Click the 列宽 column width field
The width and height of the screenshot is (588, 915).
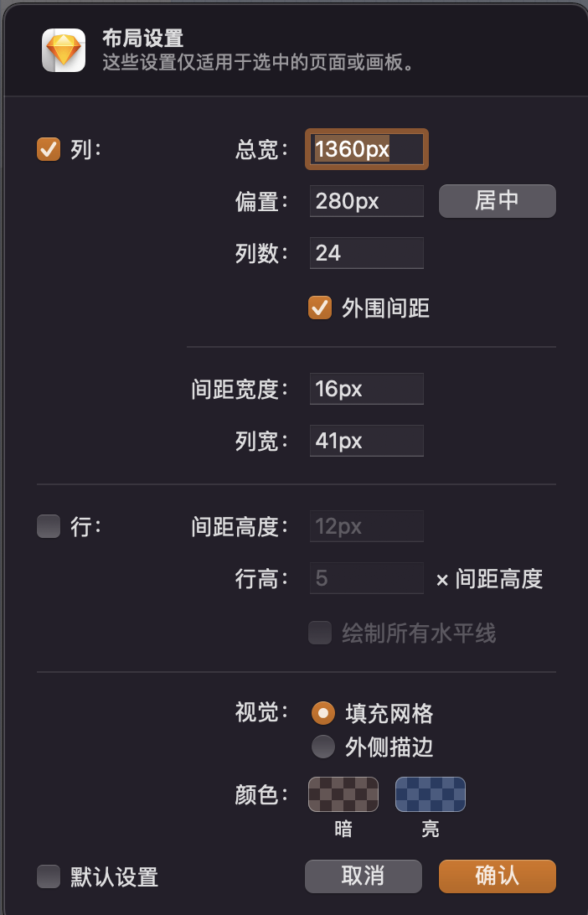click(366, 441)
